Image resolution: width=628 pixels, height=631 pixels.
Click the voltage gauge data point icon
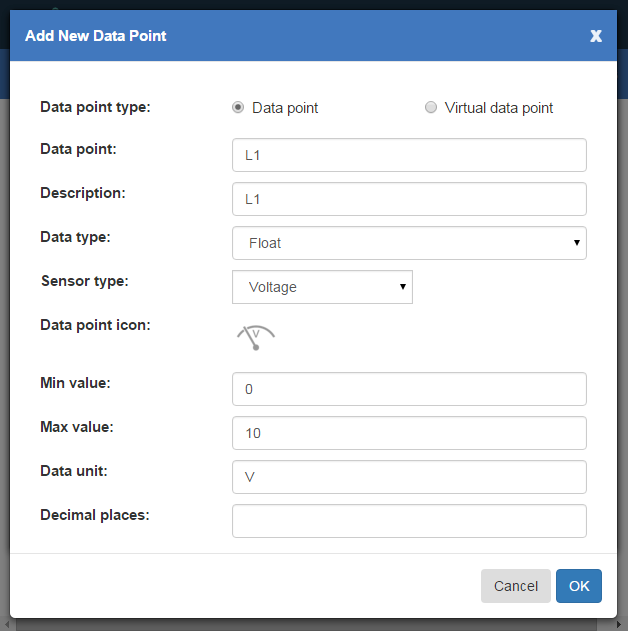256,338
